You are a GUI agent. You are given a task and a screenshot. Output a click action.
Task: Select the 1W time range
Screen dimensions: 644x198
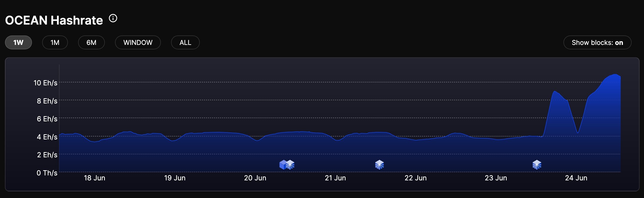point(19,43)
